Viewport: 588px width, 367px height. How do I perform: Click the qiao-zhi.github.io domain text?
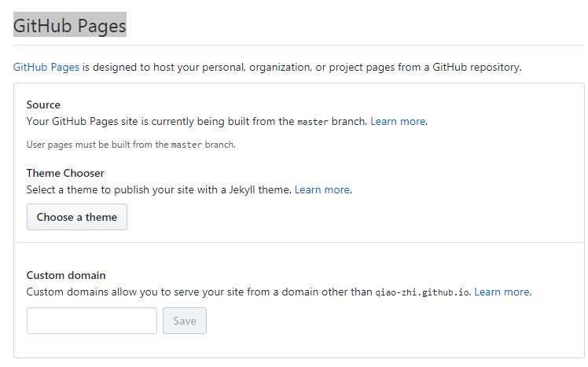[422, 292]
